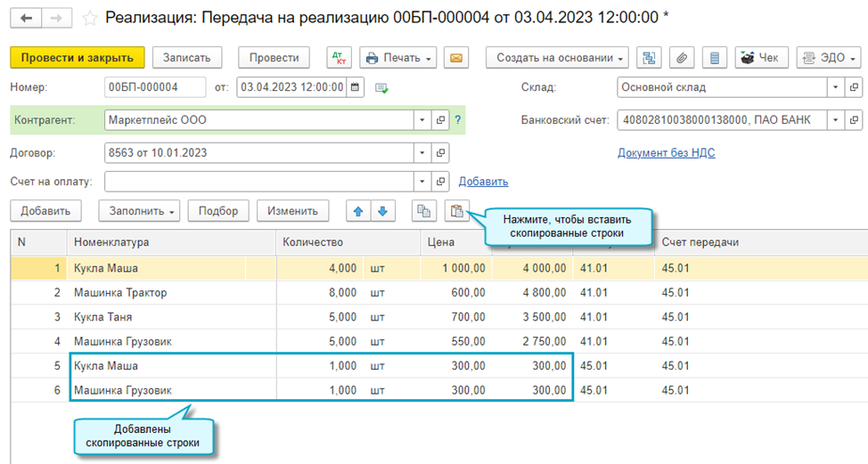Show Дт/Кт accounting entries
The height and width of the screenshot is (464, 868).
coord(339,58)
